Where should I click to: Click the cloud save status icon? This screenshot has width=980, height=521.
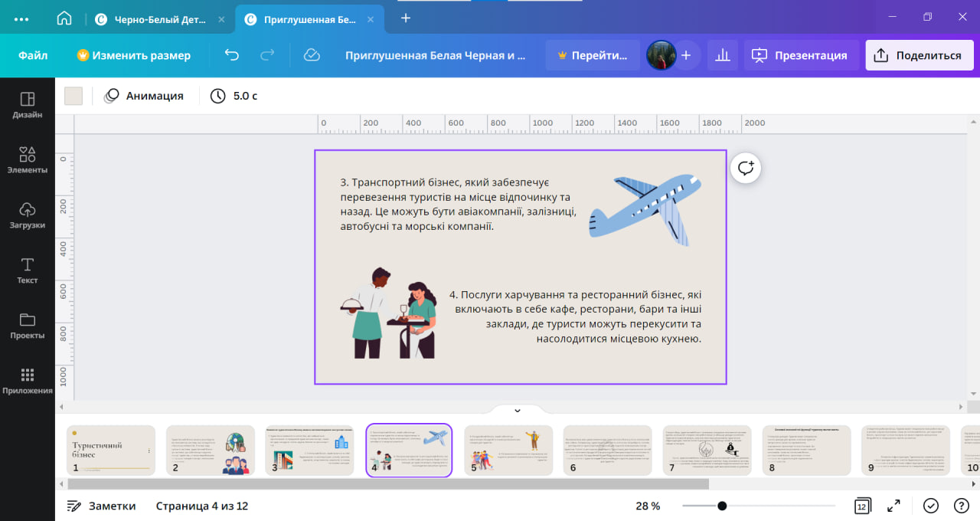[312, 55]
